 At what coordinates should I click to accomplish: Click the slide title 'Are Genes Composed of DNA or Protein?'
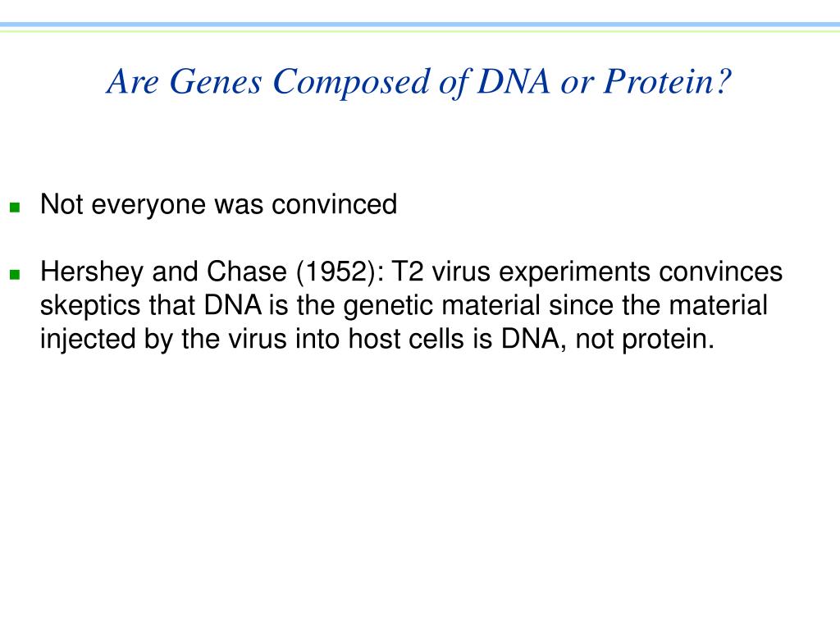(419, 82)
